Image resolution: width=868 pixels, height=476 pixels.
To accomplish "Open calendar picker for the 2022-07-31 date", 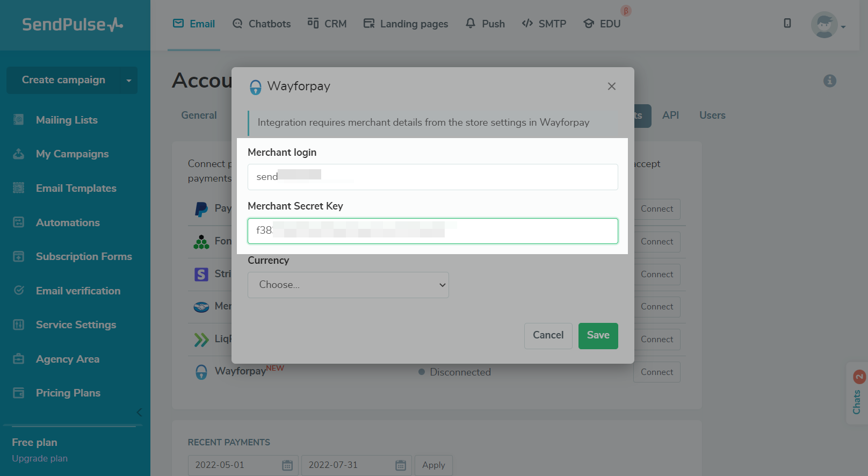I will [401, 465].
